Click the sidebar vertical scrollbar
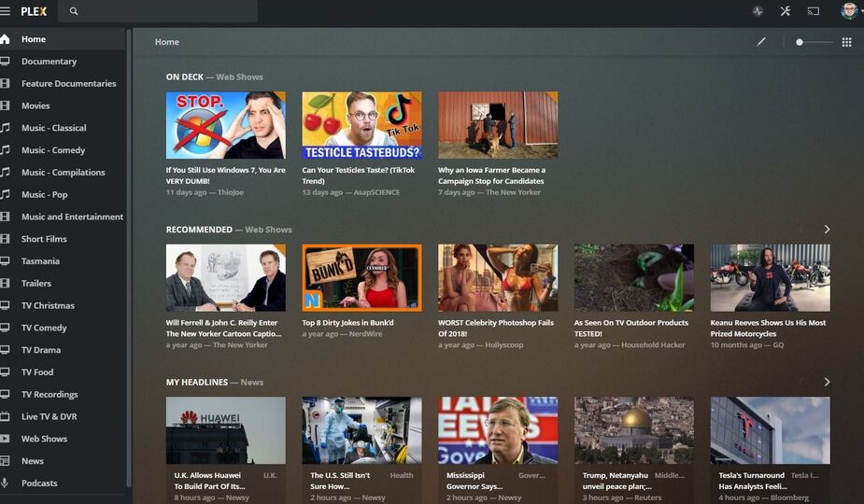 pos(129,259)
